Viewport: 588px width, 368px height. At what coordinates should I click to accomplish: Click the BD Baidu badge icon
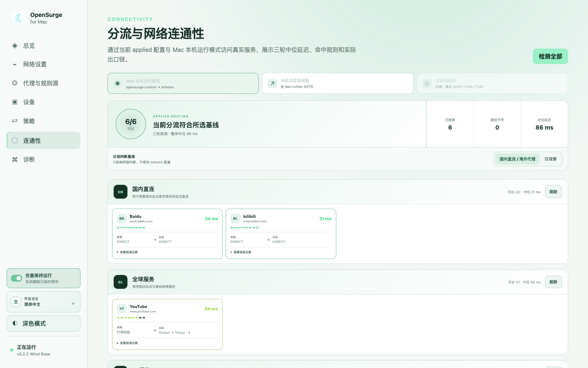click(x=122, y=219)
